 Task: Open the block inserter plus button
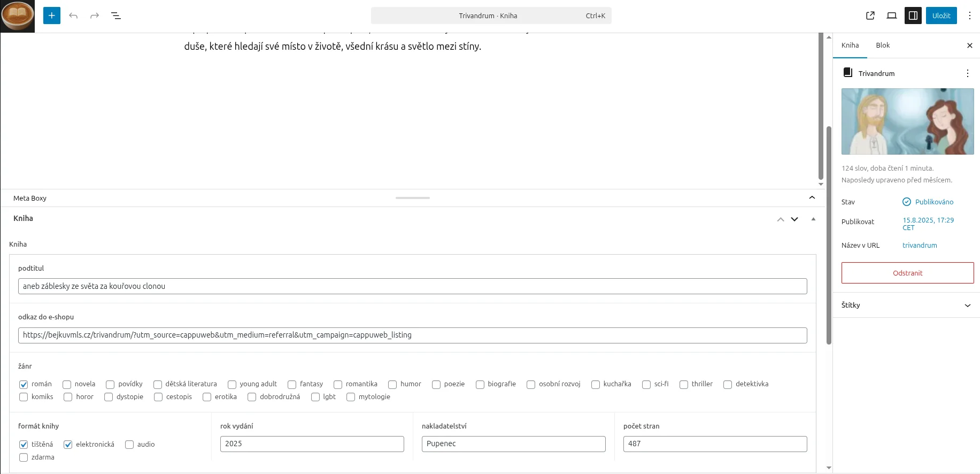(52, 16)
